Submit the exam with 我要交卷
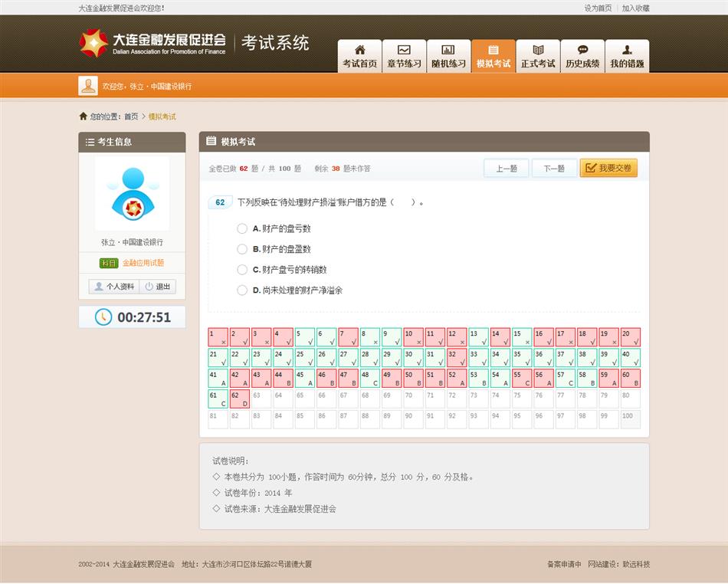The width and height of the screenshot is (728, 584). 608,169
